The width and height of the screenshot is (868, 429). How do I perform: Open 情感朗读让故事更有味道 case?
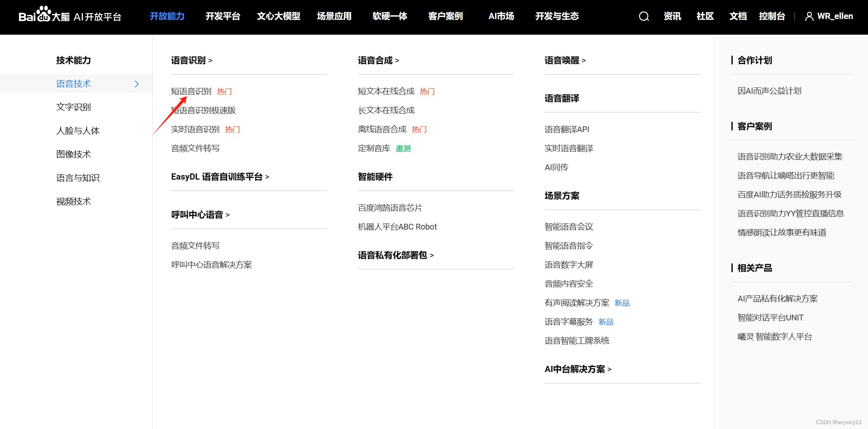[782, 232]
